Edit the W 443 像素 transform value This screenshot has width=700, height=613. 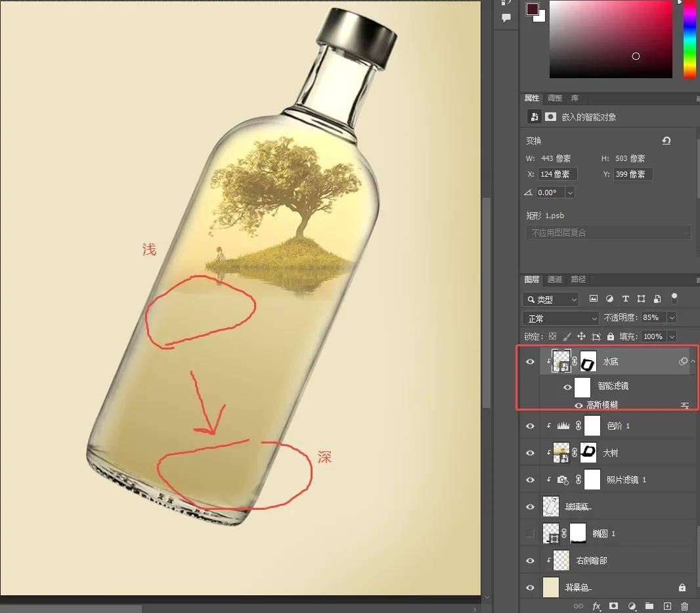(x=557, y=158)
